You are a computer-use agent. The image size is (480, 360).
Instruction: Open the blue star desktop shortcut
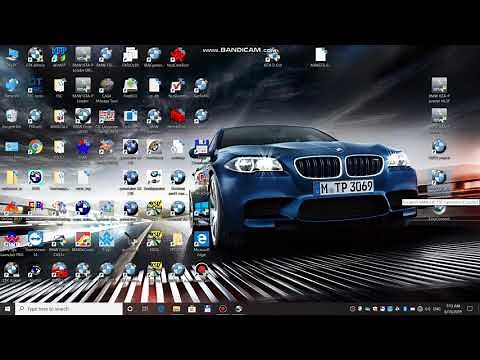click(83, 147)
